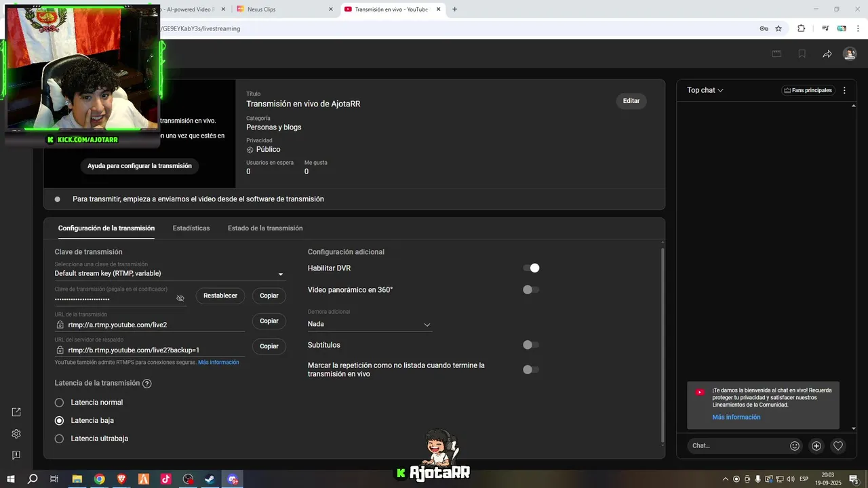Open Fans principales button in chat
Screen dimensions: 868x488
coord(808,90)
